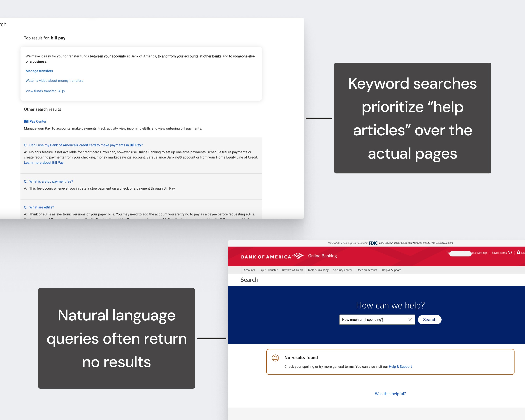The image size is (525, 420).
Task: Click the FDIC logo in top banner
Action: [373, 243]
